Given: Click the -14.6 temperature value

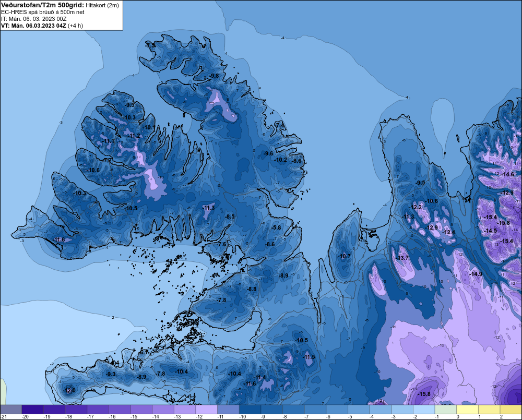Looking at the screenshot, I should point(508,174).
